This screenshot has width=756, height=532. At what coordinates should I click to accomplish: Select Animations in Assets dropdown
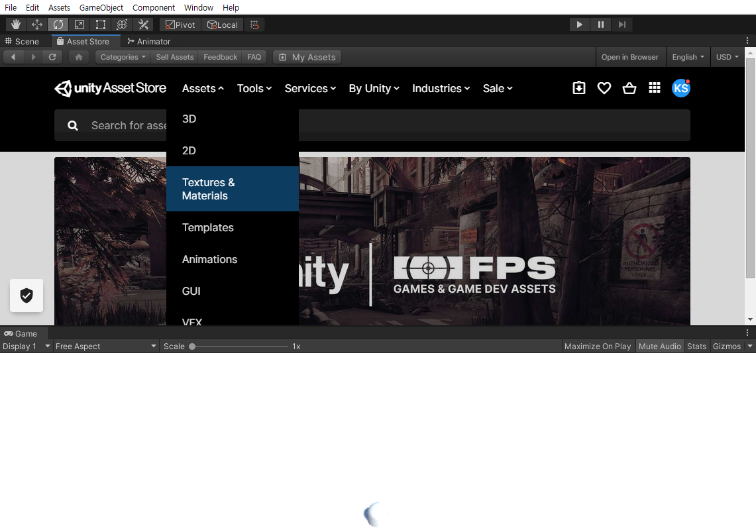[x=233, y=259]
